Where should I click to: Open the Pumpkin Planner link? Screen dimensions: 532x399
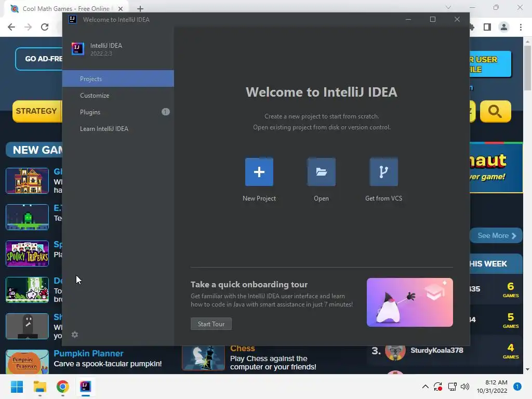(x=88, y=353)
